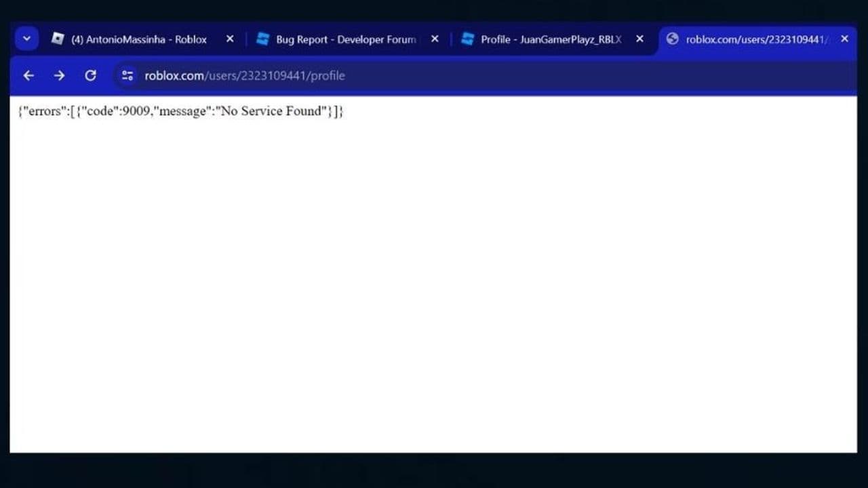Reload the current page
Viewport: 868px width, 488px height.
pyautogui.click(x=90, y=75)
